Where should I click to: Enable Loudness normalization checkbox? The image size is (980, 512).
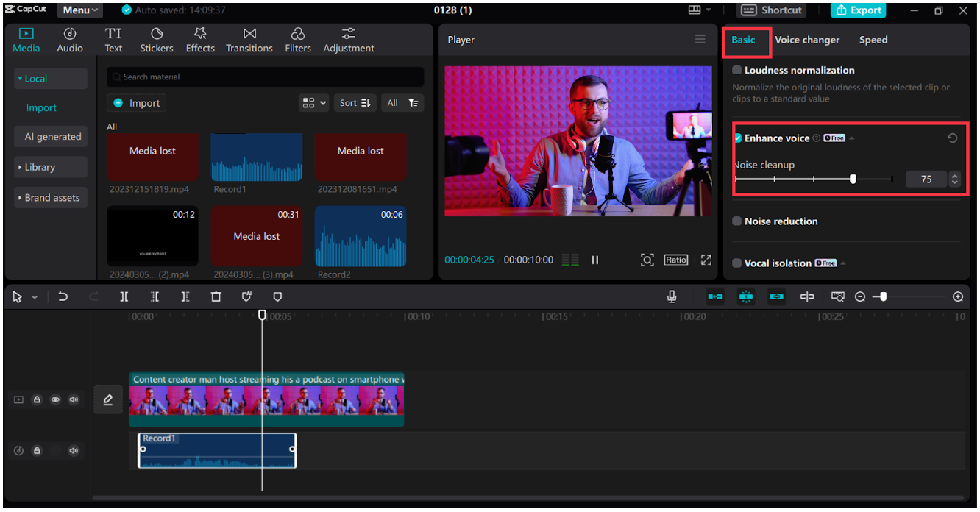click(x=737, y=70)
